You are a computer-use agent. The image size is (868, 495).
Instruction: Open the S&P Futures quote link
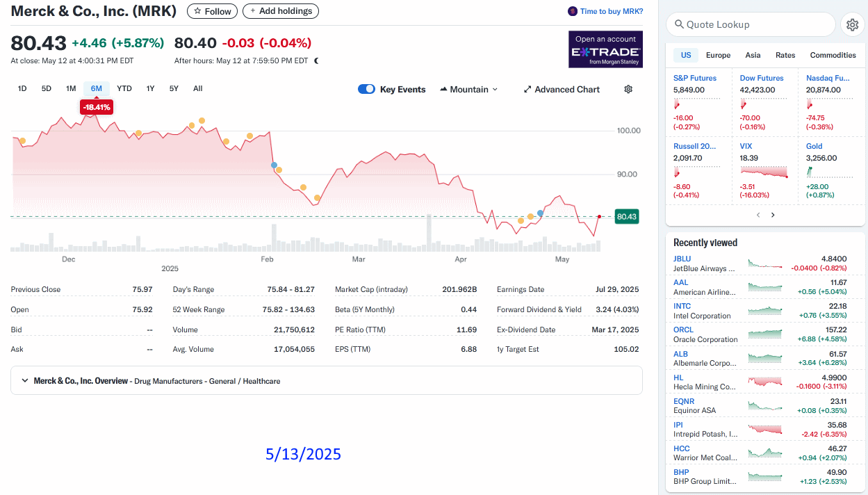(695, 78)
